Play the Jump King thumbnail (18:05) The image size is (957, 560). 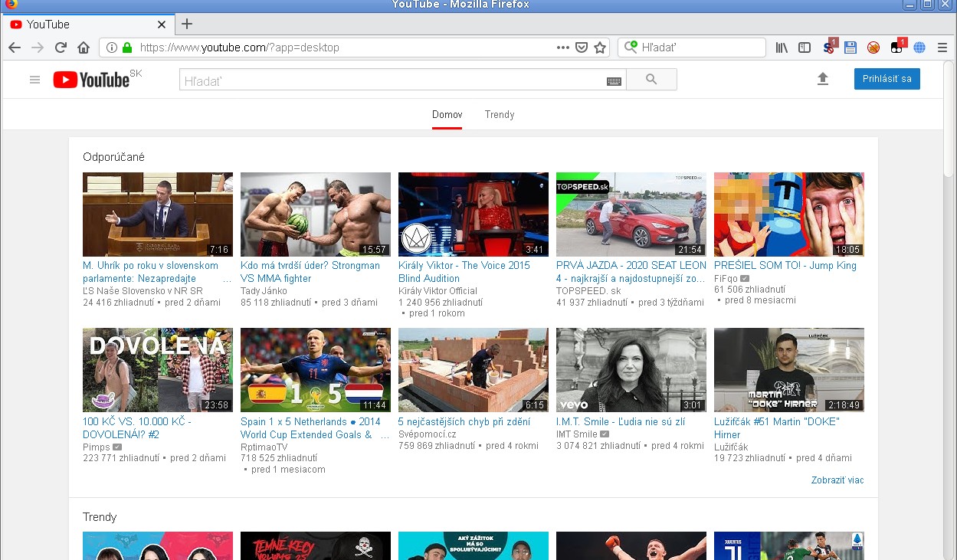point(789,215)
